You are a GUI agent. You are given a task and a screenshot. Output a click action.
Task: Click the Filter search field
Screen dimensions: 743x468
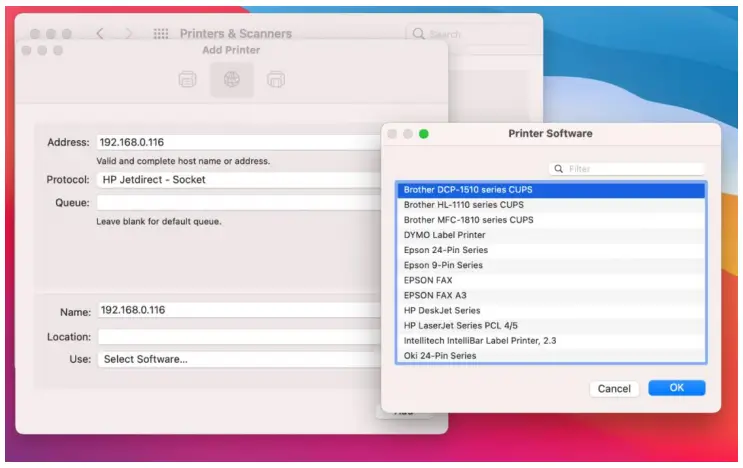coord(627,169)
